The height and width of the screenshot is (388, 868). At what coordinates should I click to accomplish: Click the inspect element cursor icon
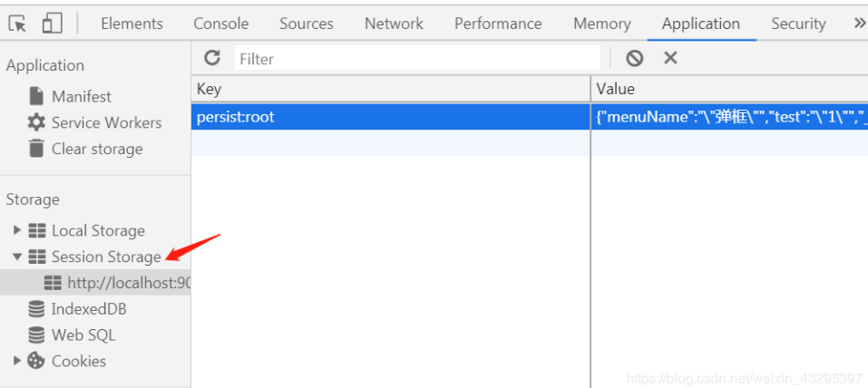tap(17, 24)
